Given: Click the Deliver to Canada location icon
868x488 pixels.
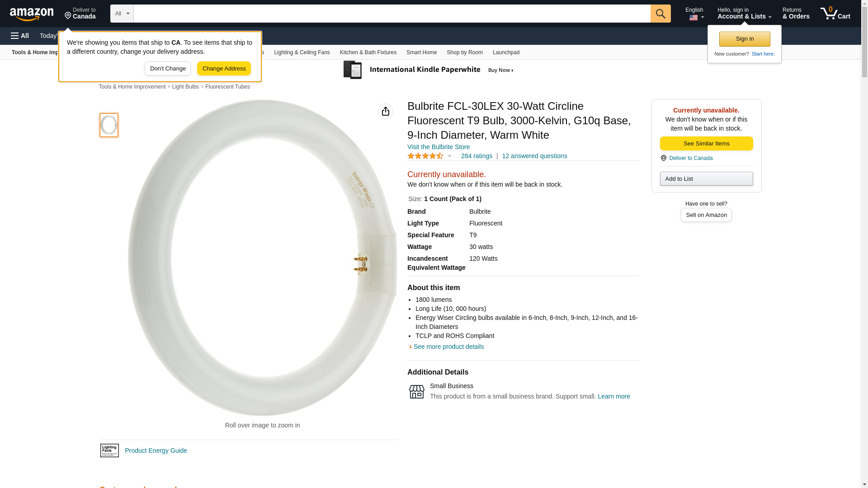Looking at the screenshot, I should (664, 158).
